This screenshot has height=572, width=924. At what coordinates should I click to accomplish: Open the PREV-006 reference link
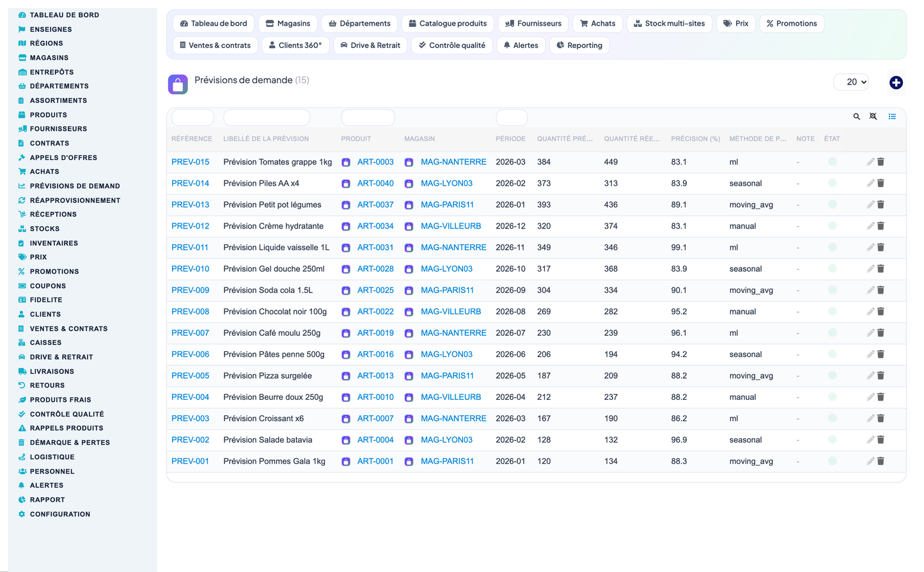click(x=190, y=354)
